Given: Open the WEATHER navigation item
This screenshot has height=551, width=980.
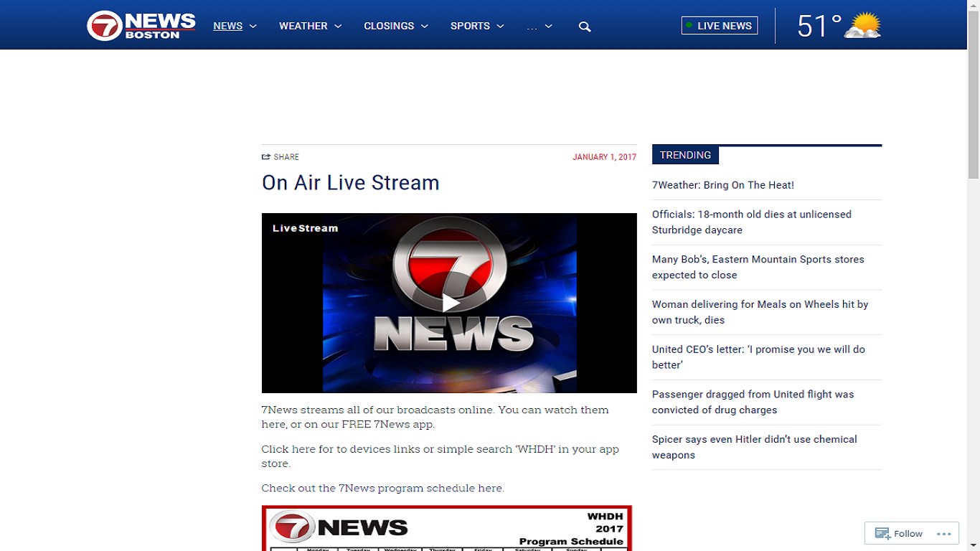Looking at the screenshot, I should [303, 26].
